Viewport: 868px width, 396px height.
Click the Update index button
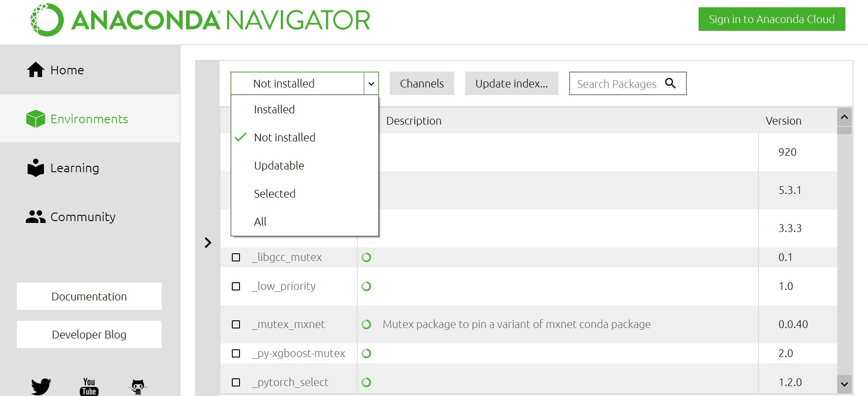[512, 83]
